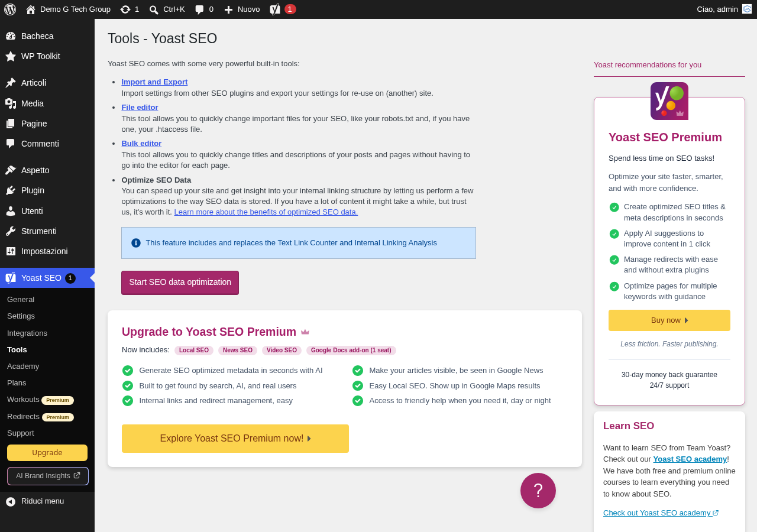Click the Bacheca dashboard icon
Viewport: 757px width, 532px height.
tap(11, 36)
